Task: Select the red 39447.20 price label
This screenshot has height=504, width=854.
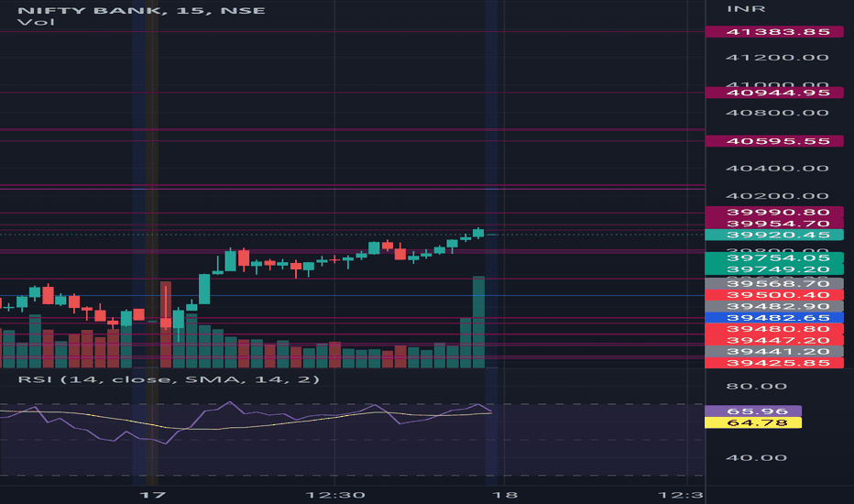Action: (x=774, y=340)
